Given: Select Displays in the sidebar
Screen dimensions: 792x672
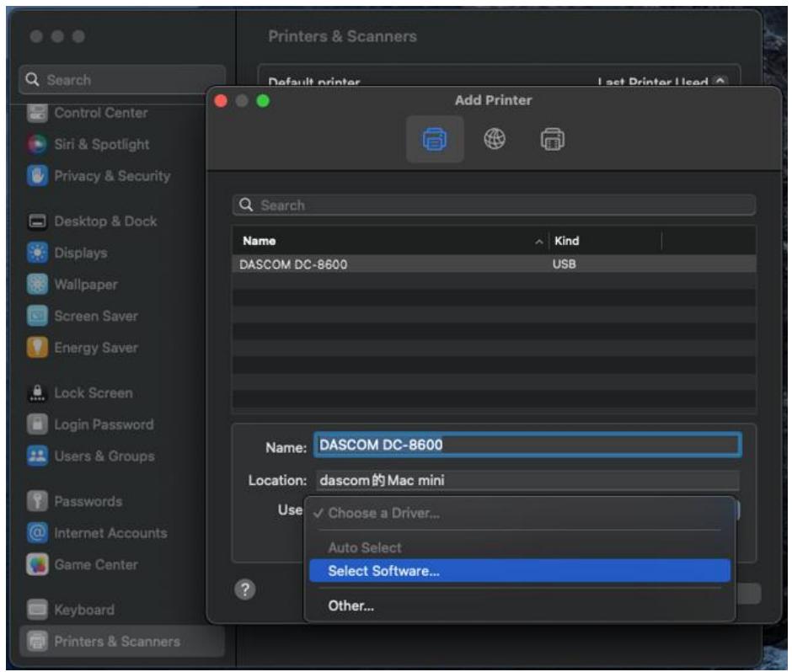Looking at the screenshot, I should [x=81, y=253].
